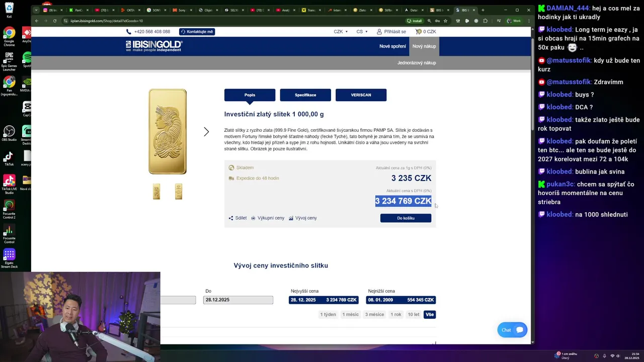
Task: Open Pan Chrome profile desktop shortcut
Action: (9, 85)
